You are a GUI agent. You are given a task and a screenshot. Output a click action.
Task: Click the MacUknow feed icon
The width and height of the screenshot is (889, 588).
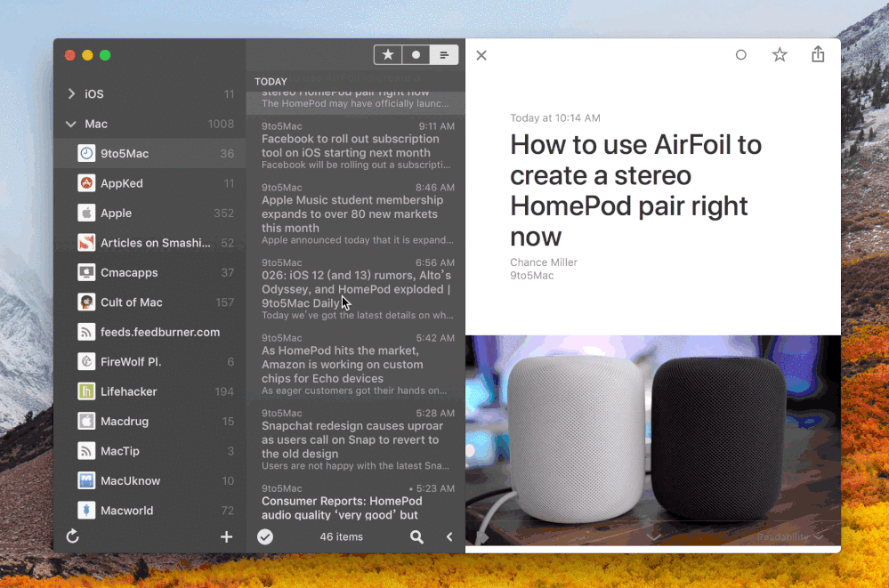pos(86,481)
